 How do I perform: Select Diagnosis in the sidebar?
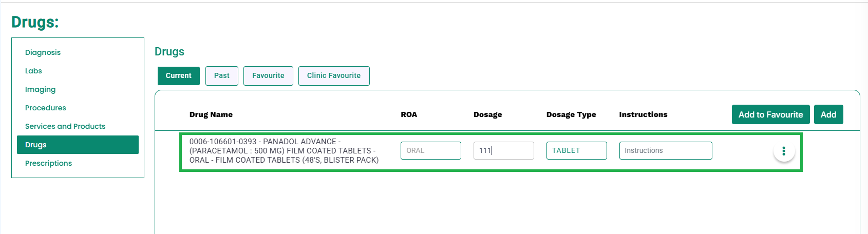point(43,52)
